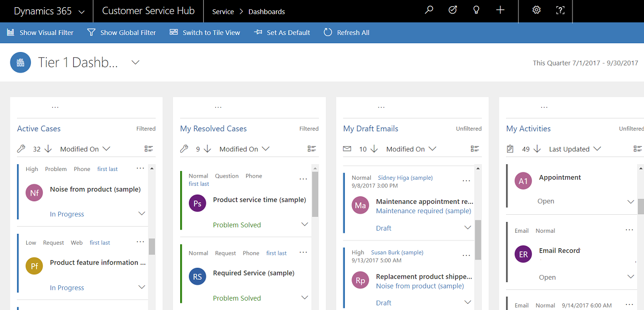
Task: Click the recently viewed items checkmark icon
Action: click(452, 10)
